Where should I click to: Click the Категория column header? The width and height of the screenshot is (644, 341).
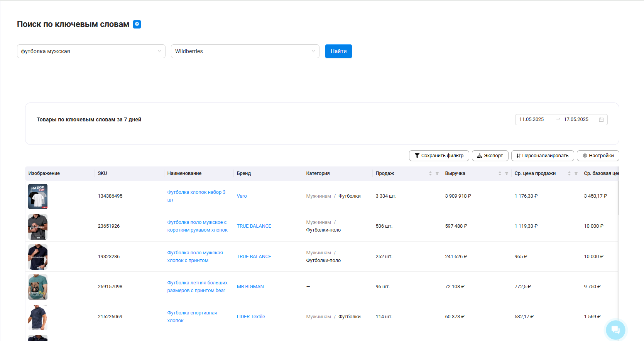318,173
